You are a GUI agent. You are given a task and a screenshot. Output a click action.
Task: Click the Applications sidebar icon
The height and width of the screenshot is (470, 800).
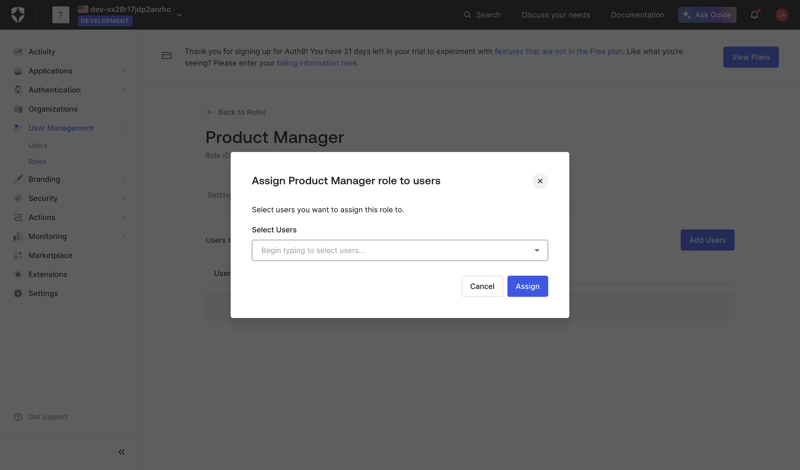18,71
